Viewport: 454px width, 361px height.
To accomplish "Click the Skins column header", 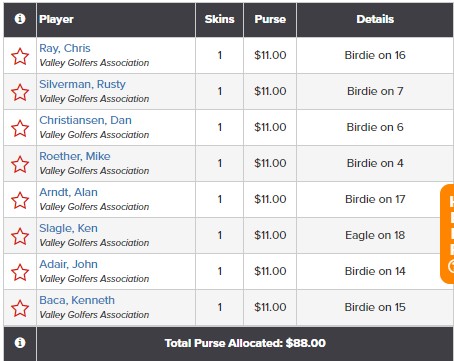I will 219,19.
